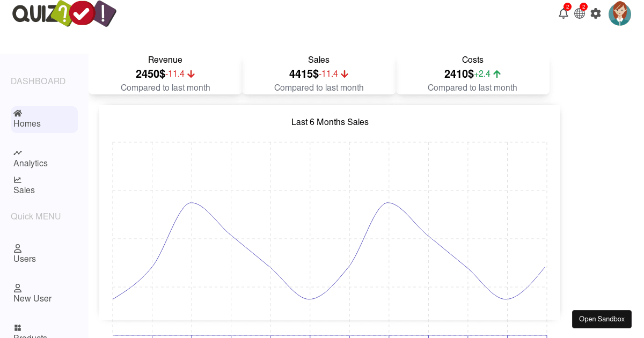Click the Analytics trend line icon

18,153
